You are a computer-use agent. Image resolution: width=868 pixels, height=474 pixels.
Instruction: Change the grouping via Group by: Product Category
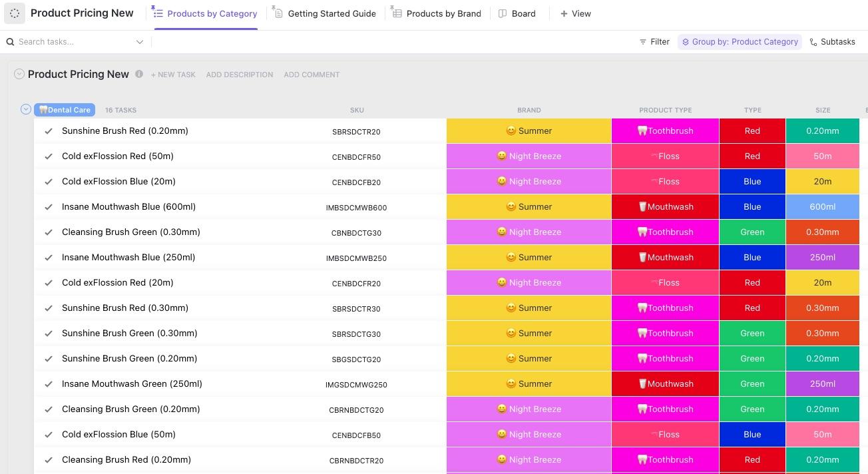740,41
